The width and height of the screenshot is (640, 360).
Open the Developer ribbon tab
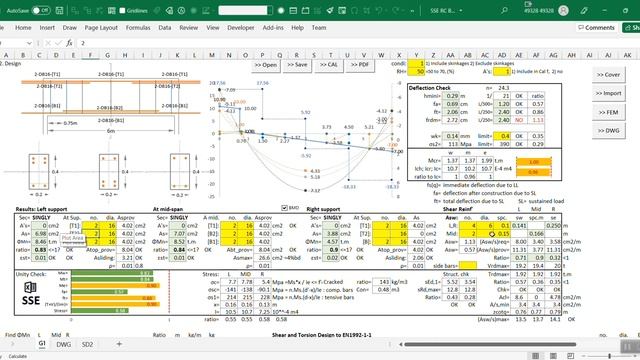[x=241, y=28]
